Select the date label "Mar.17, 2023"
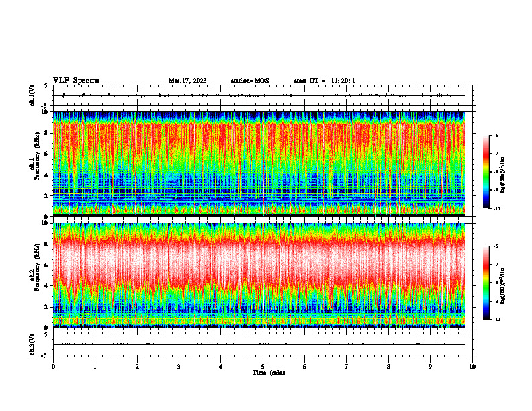This screenshot has width=532, height=411. [x=187, y=81]
